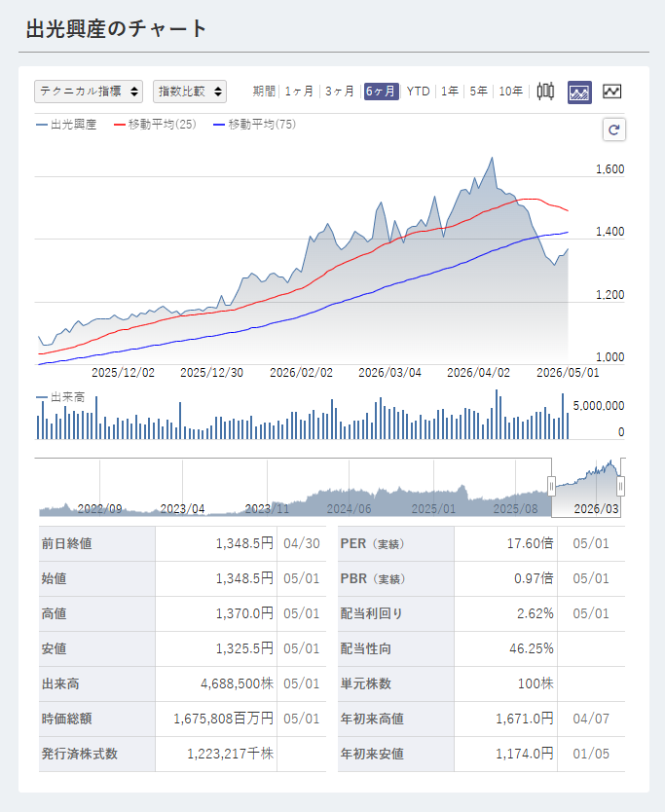665x812 pixels.
Task: Switch to simple line chart icon
Action: [x=611, y=92]
